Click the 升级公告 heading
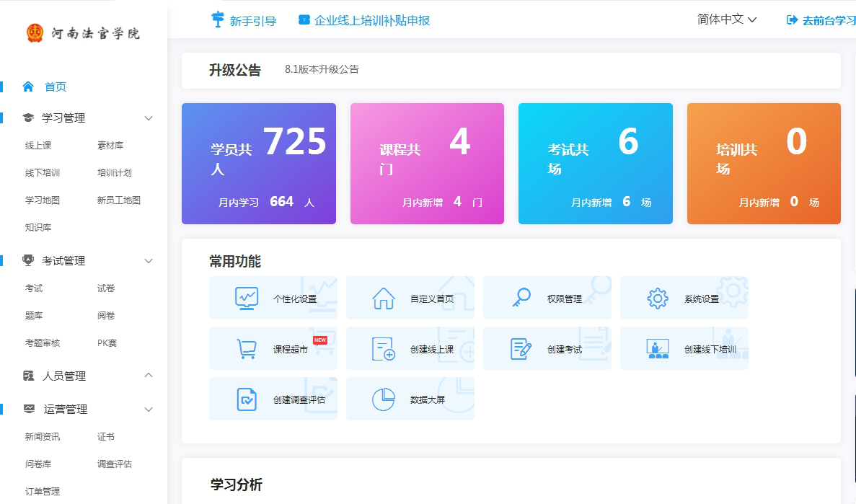 point(235,70)
